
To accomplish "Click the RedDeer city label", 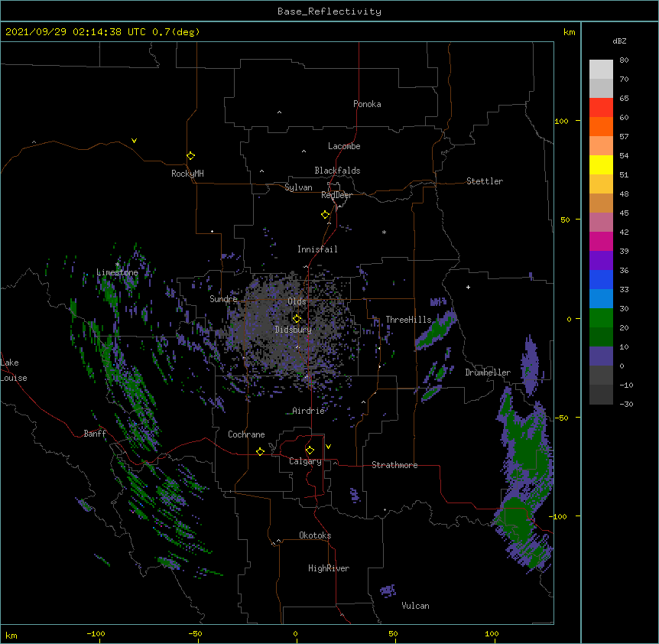I will pos(336,195).
